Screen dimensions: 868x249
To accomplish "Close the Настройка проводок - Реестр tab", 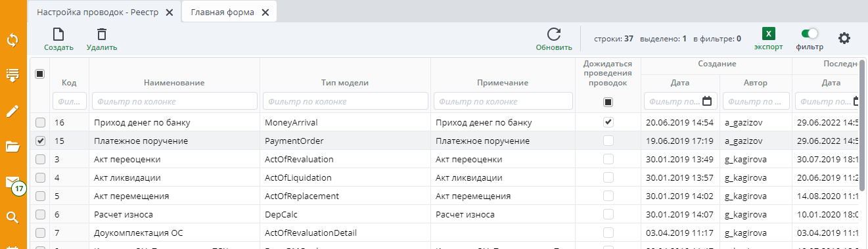I will point(170,12).
